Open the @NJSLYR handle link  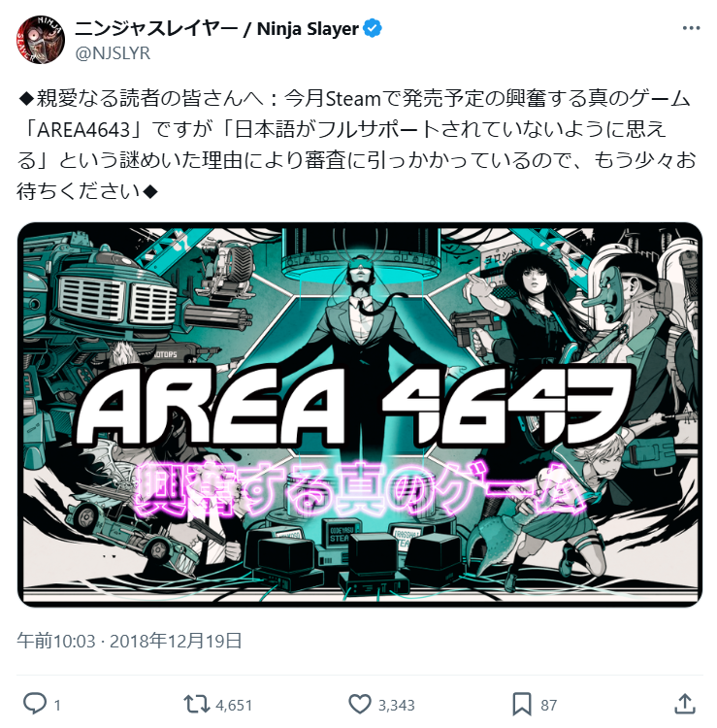point(113,53)
